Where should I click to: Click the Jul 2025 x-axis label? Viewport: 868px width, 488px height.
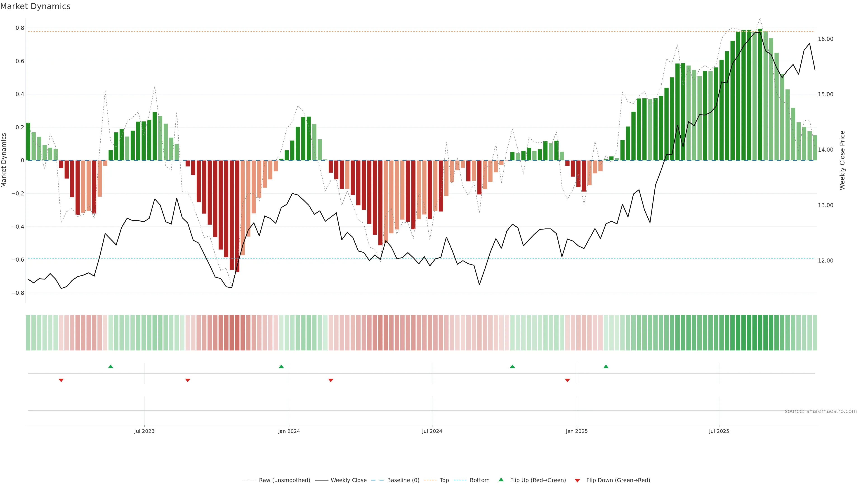tap(719, 431)
